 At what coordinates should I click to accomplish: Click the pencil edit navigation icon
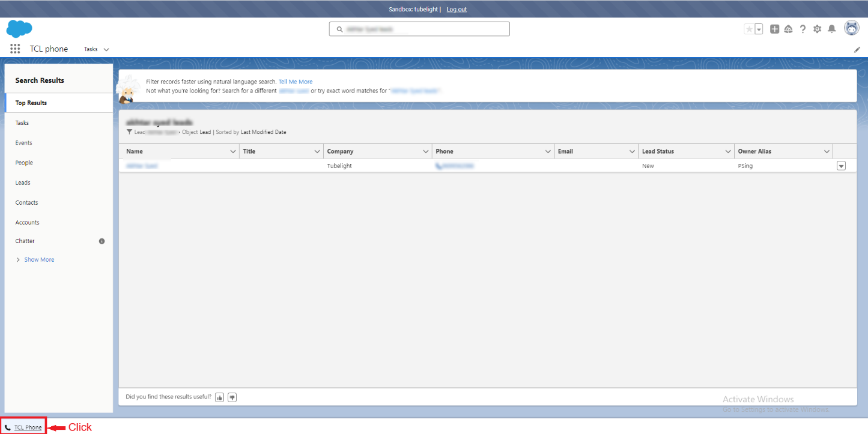tap(857, 50)
